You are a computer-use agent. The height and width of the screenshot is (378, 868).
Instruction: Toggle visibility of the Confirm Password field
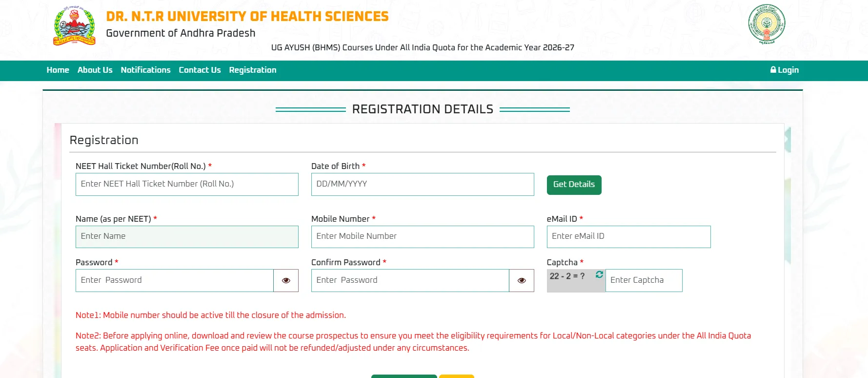point(522,280)
